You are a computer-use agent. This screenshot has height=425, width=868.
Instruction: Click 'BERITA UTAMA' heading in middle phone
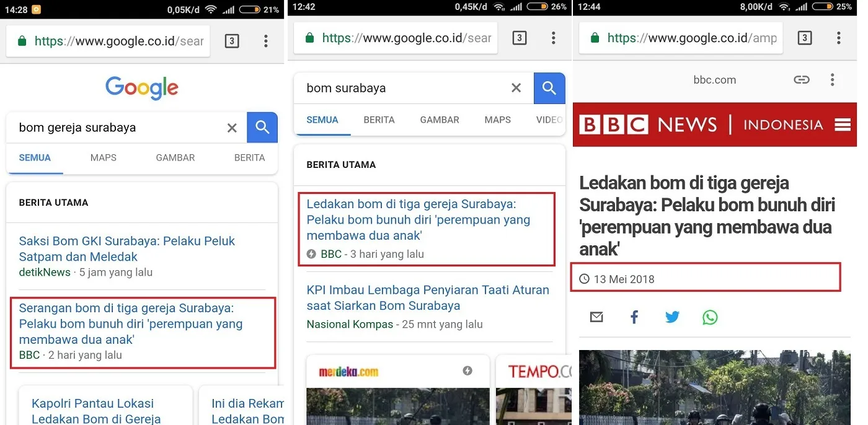(x=341, y=165)
